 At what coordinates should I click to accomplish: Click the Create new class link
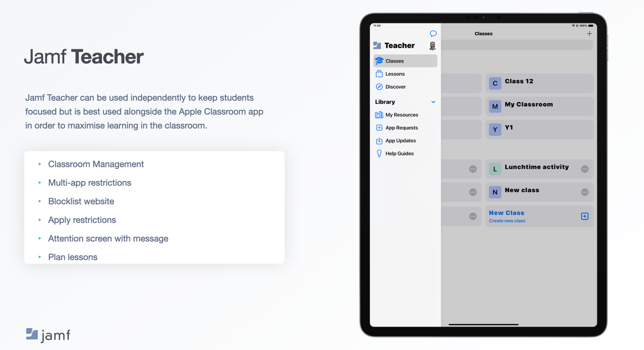pyautogui.click(x=507, y=221)
